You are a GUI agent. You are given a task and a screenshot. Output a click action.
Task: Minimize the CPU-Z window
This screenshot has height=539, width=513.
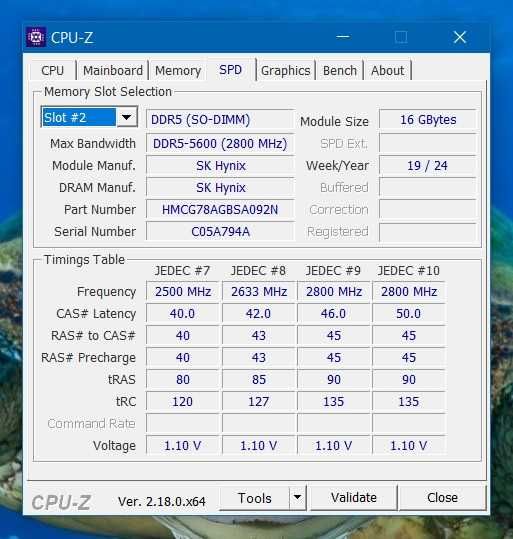point(343,37)
